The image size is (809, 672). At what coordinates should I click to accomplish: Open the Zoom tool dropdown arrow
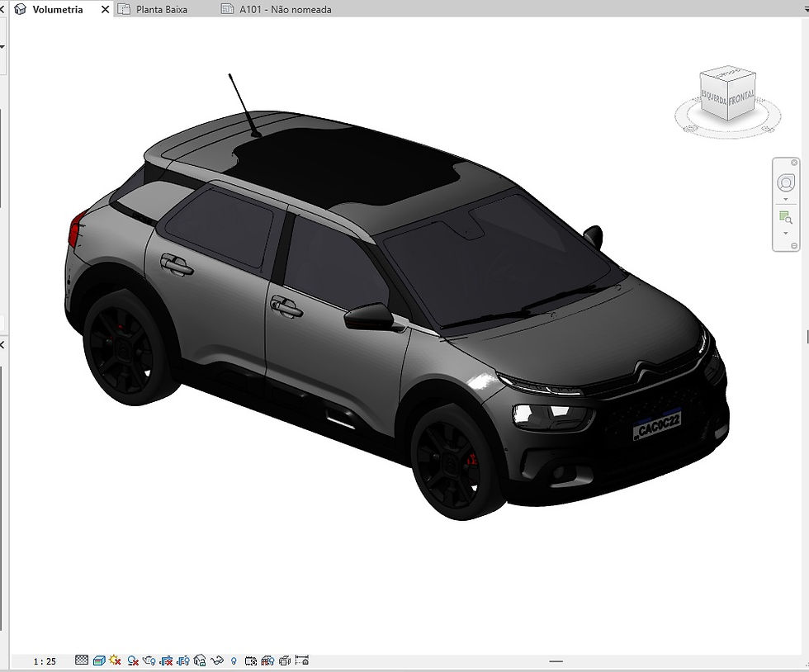(785, 233)
